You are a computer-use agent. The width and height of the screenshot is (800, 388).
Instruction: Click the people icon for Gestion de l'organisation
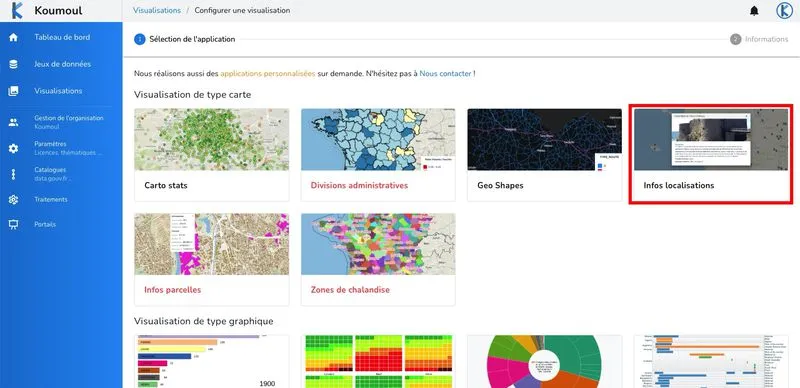(x=13, y=123)
